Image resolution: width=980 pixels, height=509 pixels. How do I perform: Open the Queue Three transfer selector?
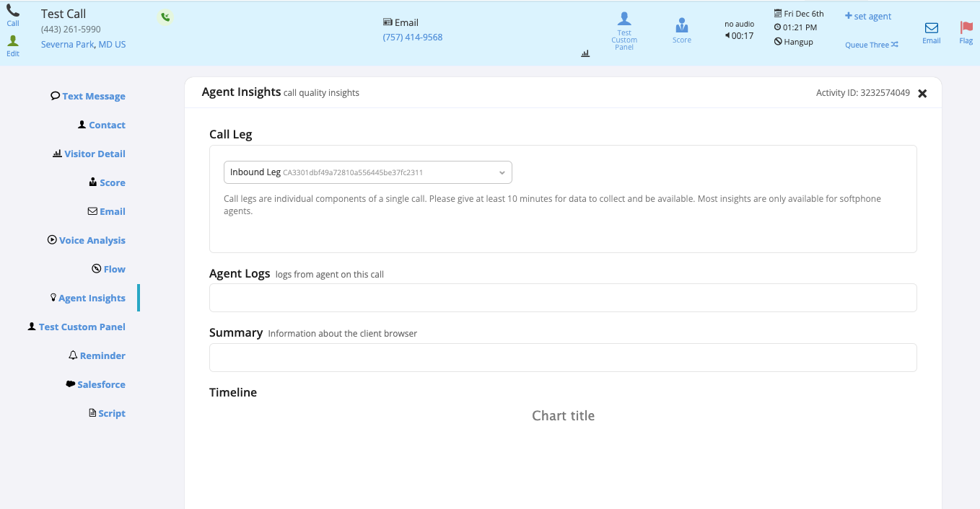872,45
